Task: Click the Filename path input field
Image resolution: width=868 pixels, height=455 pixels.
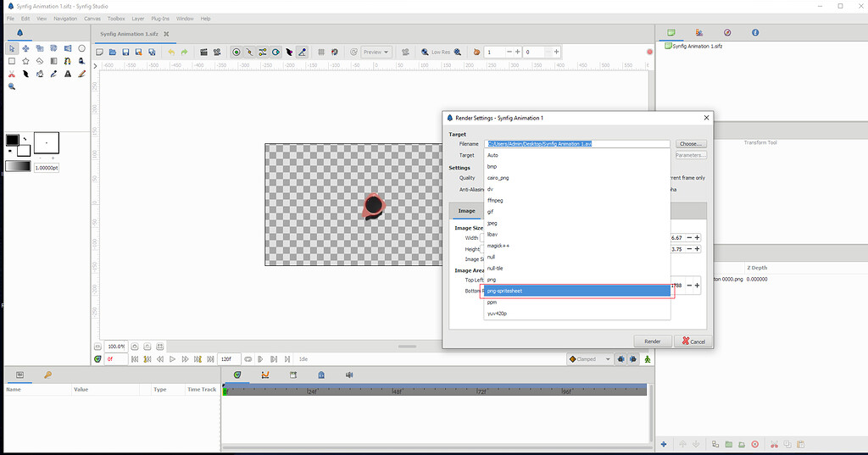Action: click(x=577, y=144)
